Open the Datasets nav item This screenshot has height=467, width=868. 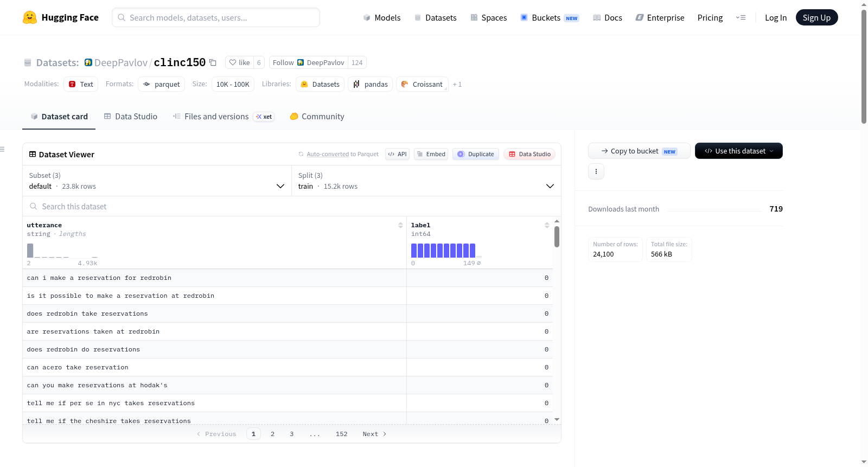pyautogui.click(x=435, y=18)
